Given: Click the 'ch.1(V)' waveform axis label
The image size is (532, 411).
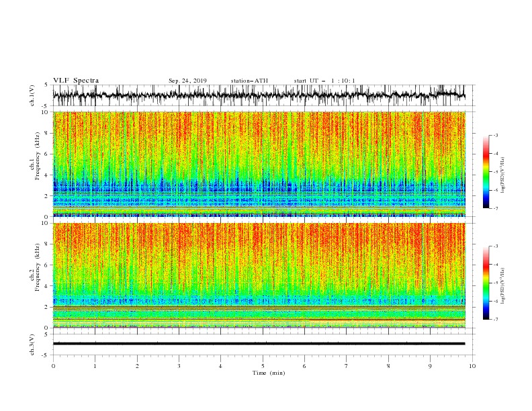Looking at the screenshot, I should [32, 95].
